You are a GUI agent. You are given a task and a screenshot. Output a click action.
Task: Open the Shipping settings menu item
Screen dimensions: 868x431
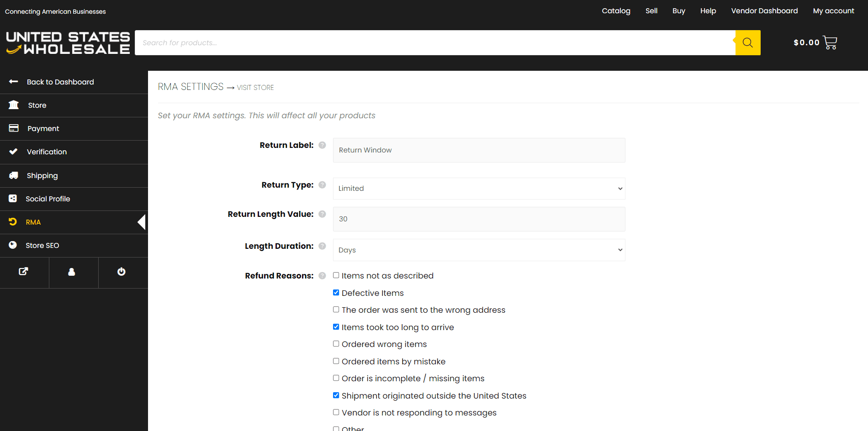[42, 176]
